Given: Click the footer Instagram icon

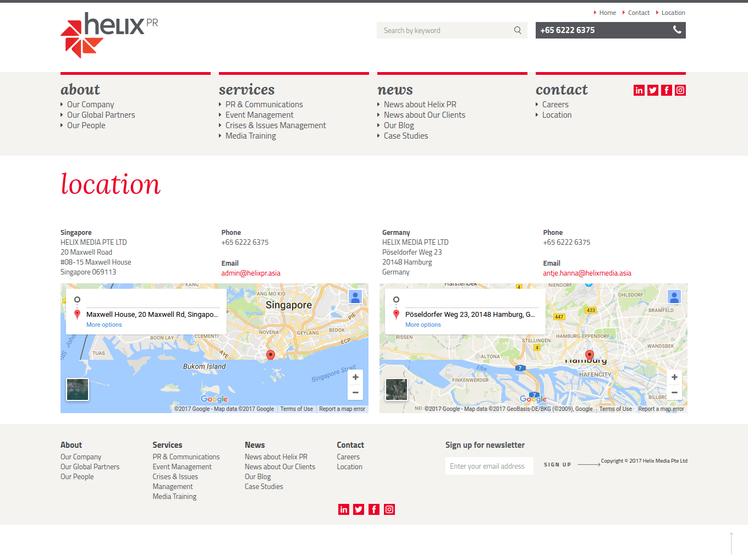Looking at the screenshot, I should click(389, 509).
